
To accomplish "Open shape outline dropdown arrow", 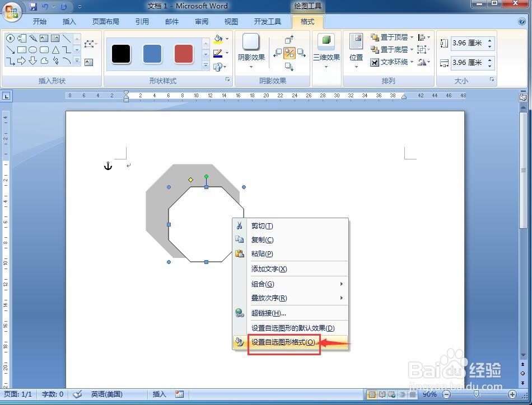I will point(227,53).
